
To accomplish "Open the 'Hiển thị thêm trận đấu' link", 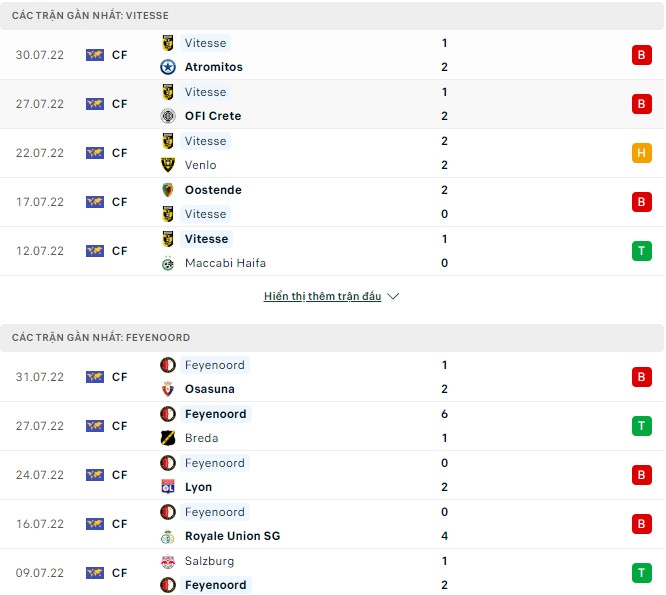I will [323, 297].
